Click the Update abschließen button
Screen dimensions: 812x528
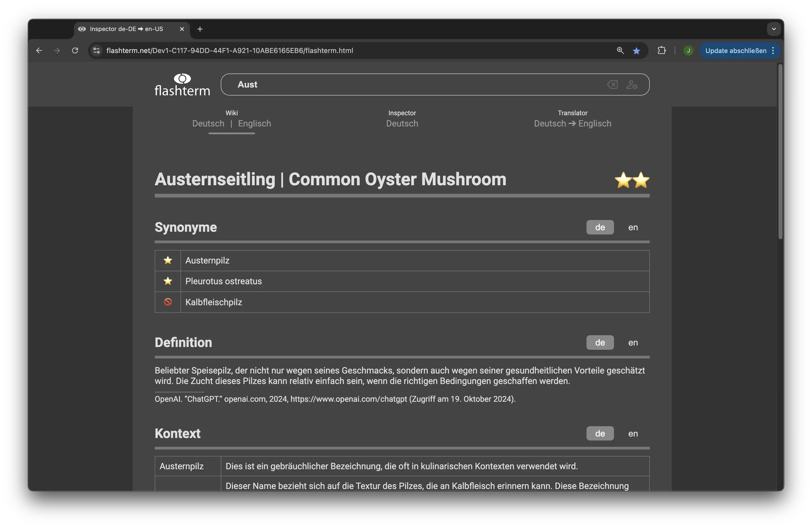point(740,50)
